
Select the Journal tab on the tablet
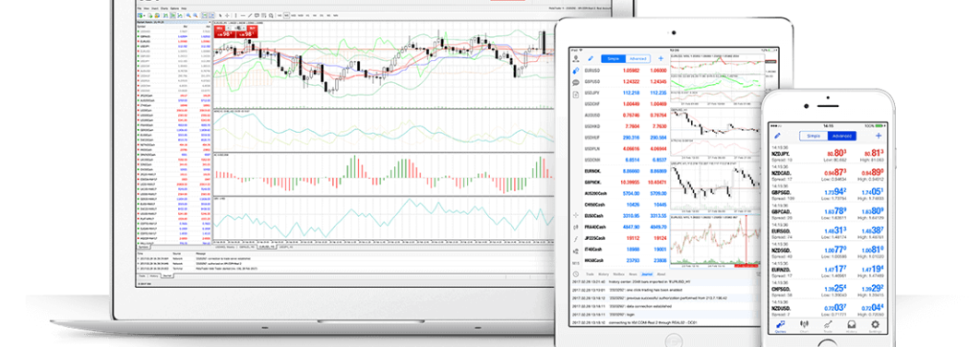[x=647, y=274]
